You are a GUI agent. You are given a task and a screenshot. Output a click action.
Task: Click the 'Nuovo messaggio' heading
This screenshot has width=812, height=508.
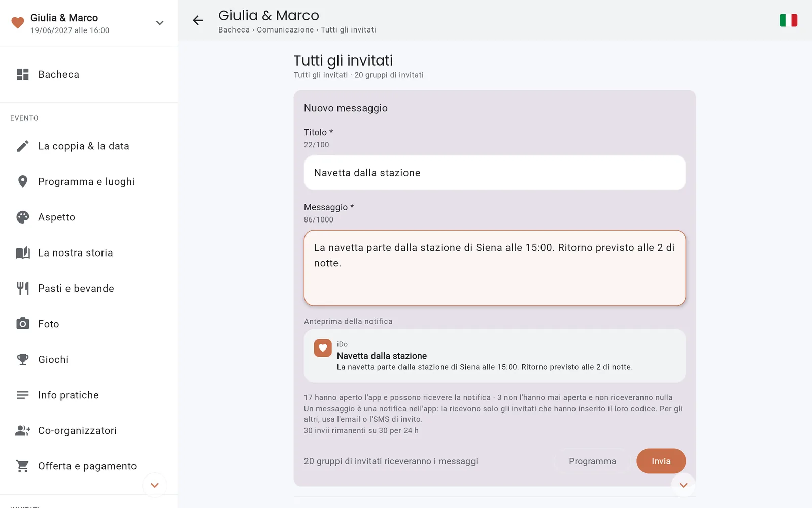point(346,108)
